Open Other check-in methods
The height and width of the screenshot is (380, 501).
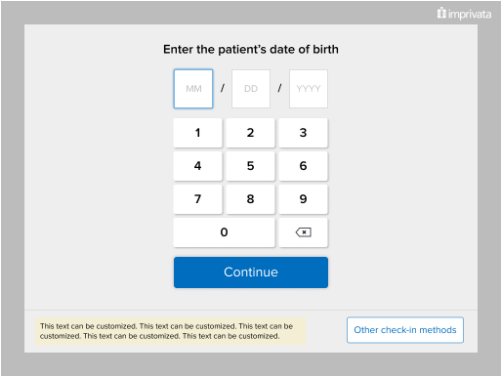click(405, 330)
